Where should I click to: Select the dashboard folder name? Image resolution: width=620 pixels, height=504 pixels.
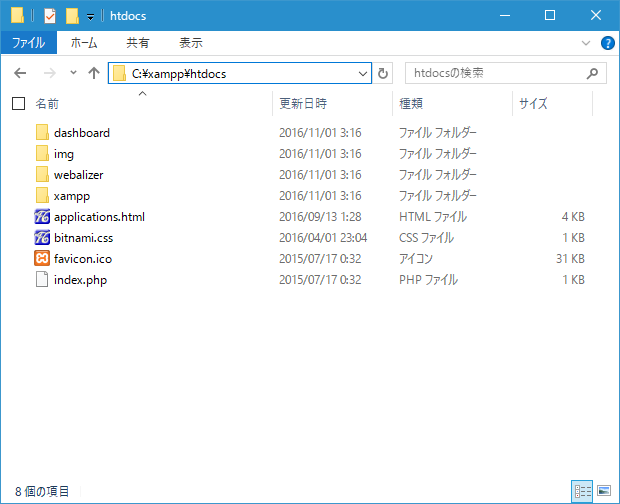point(82,133)
